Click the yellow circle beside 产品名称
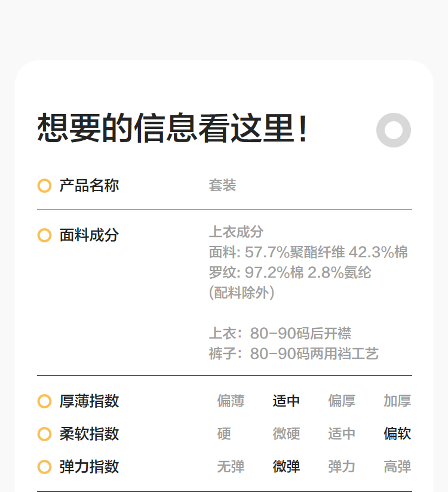Image resolution: width=448 pixels, height=492 pixels. pyautogui.click(x=44, y=186)
